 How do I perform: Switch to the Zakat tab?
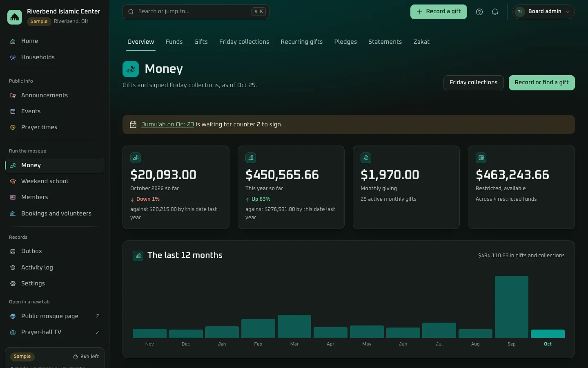(x=421, y=42)
